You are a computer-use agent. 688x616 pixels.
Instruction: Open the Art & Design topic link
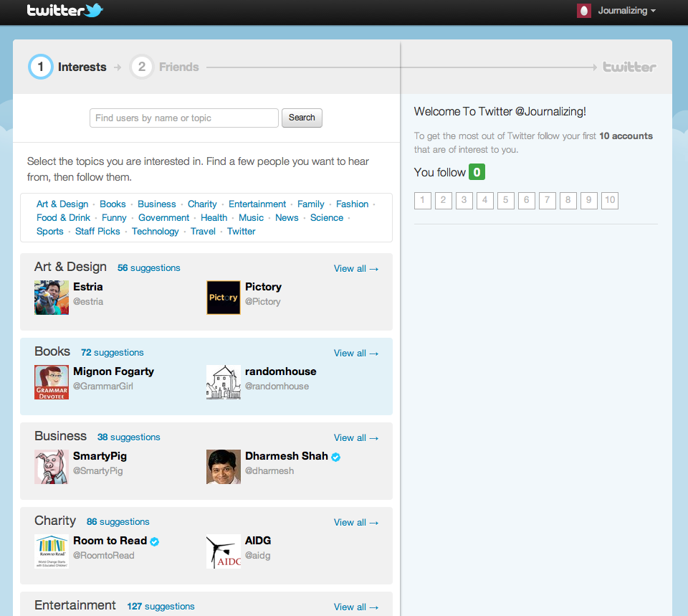62,204
